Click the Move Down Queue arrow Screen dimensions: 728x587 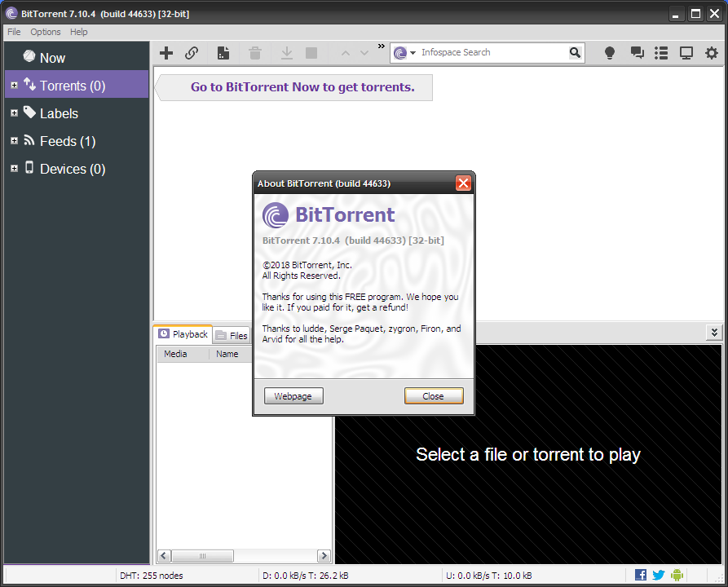point(364,53)
